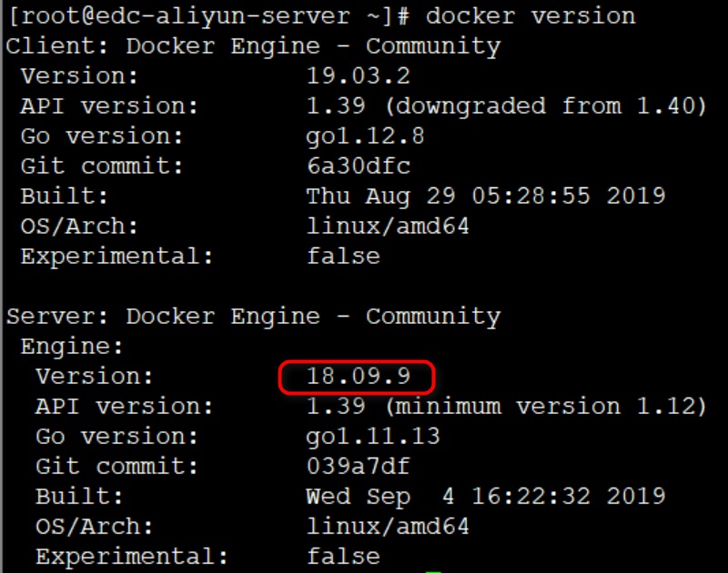Click the 'Client: Docker Engine - Community' heading
This screenshot has height=573, width=728.
(x=253, y=45)
